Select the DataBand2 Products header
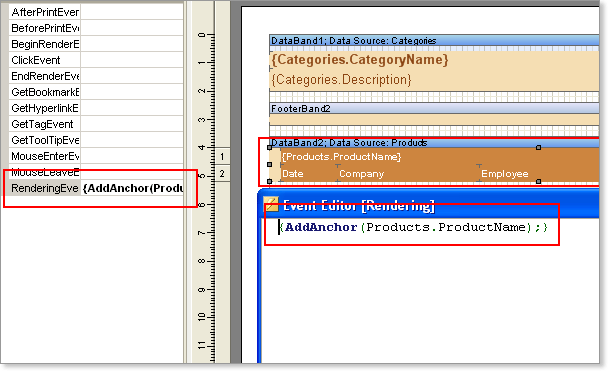Screen dimensions: 610x374 pos(434,143)
